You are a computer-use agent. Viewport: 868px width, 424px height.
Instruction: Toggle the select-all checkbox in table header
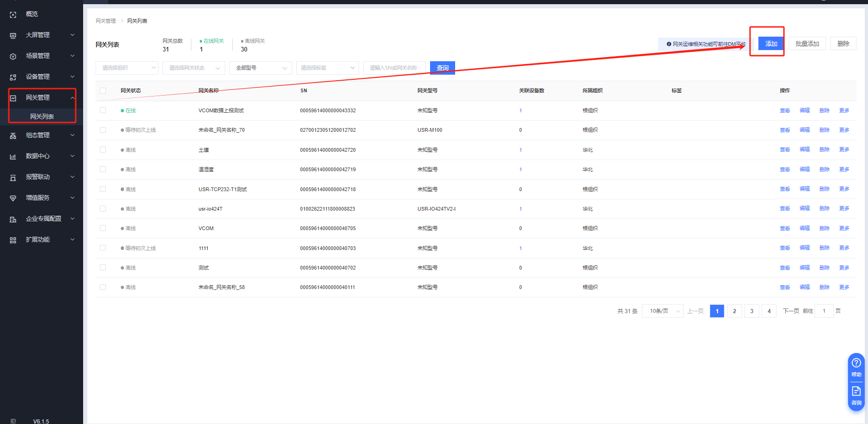[x=103, y=91]
